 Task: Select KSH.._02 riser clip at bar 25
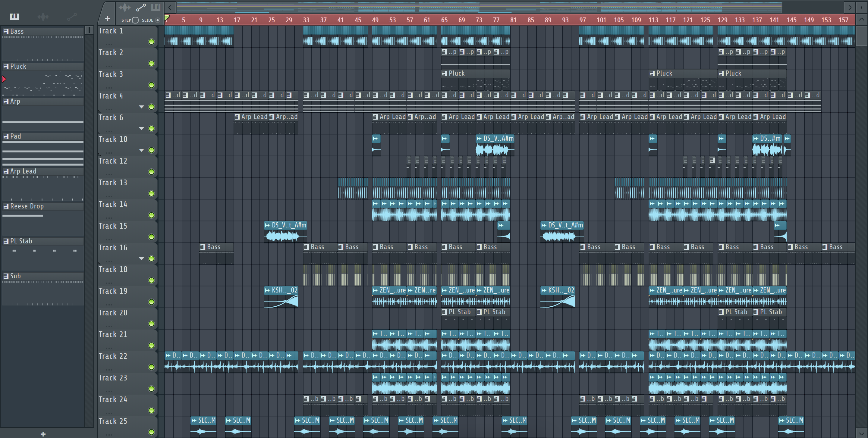click(x=281, y=297)
